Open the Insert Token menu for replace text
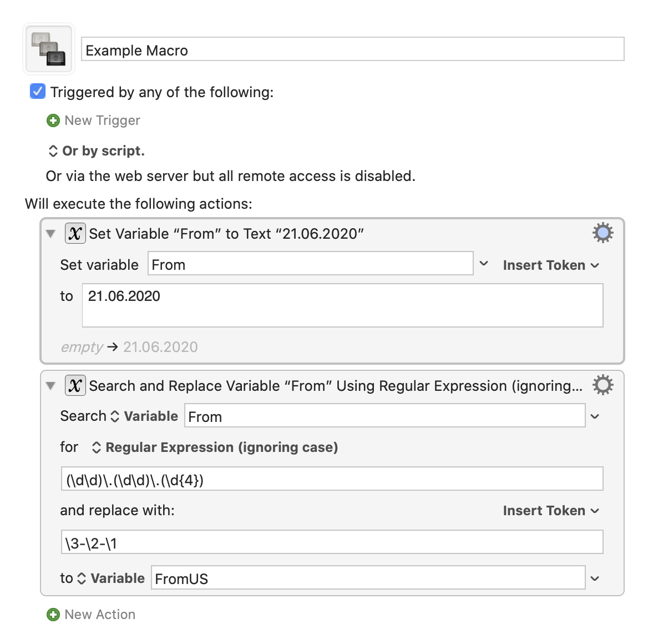 551,510
